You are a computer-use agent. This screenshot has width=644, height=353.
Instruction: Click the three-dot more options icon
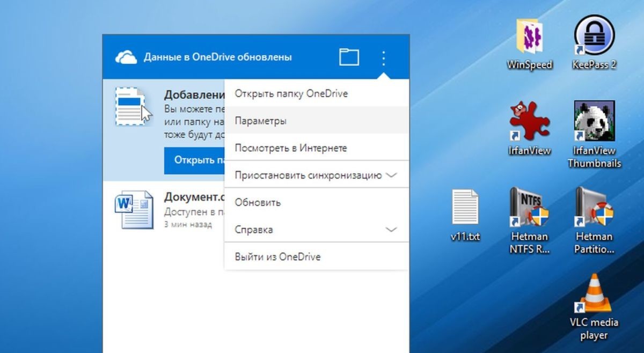(383, 57)
